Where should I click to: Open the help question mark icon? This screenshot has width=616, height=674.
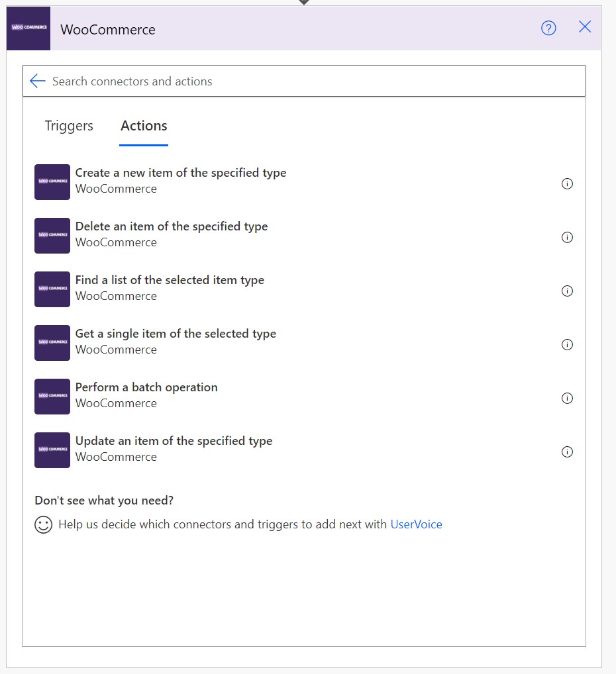pyautogui.click(x=548, y=27)
